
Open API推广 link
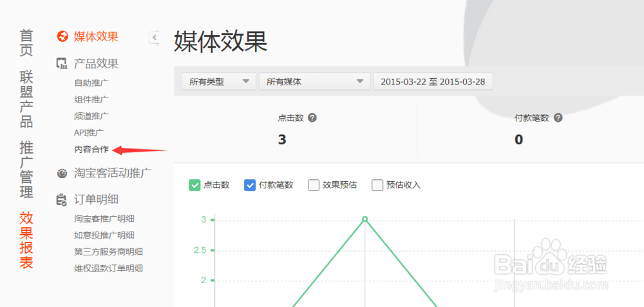89,132
